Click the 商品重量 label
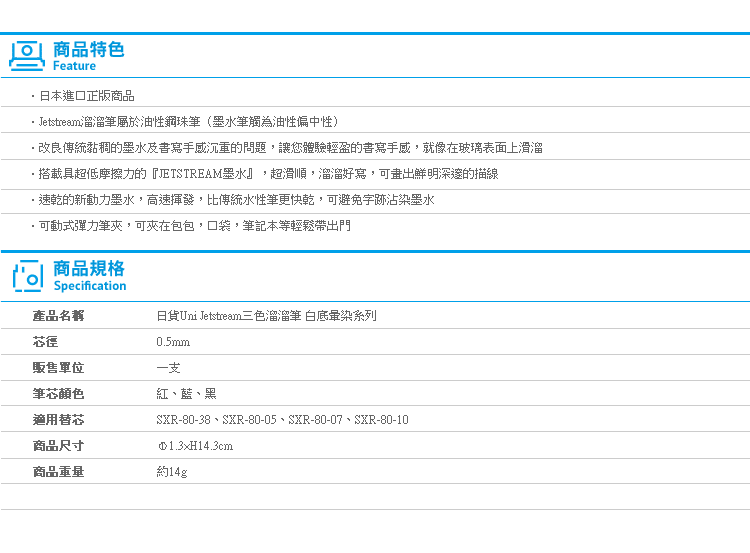 (x=58, y=472)
